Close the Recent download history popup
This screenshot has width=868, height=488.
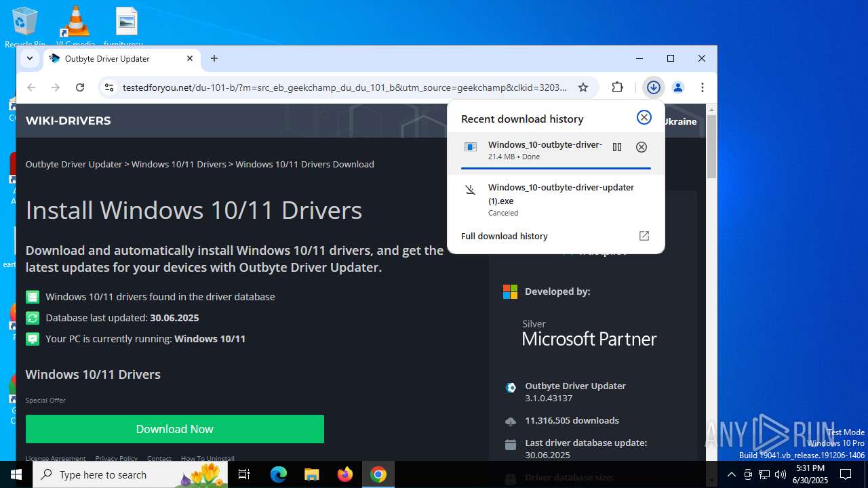pyautogui.click(x=644, y=118)
